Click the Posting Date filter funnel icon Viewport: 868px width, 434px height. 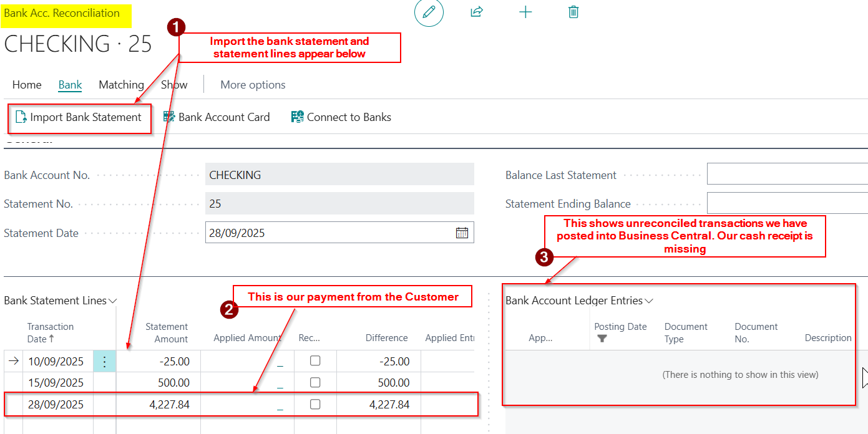(x=602, y=339)
